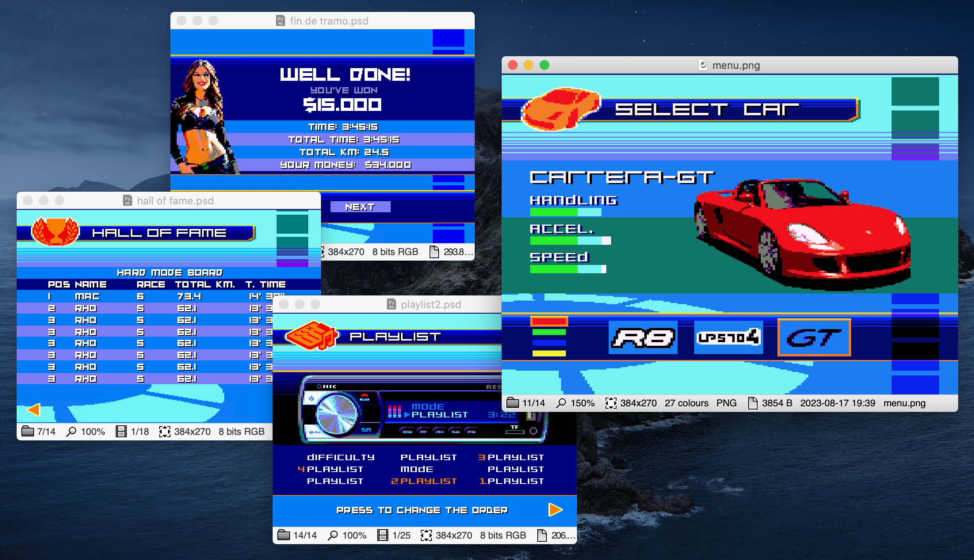Screen dimensions: 974x560
Task: Click the "4 PLAYLIST" entry
Action: [x=330, y=469]
